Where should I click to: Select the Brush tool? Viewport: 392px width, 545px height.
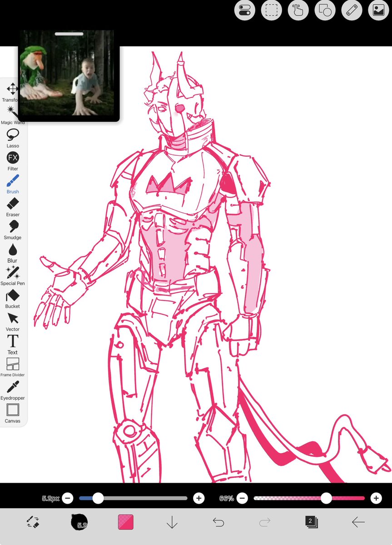[13, 184]
